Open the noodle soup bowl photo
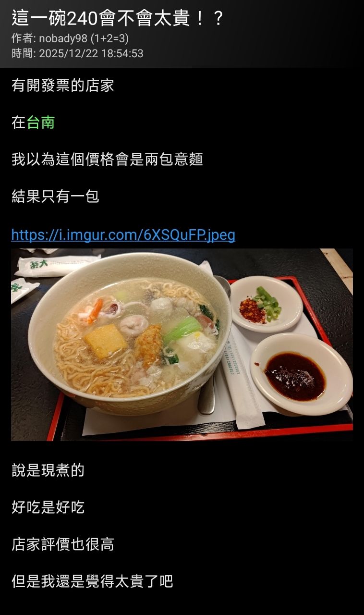 point(182,344)
